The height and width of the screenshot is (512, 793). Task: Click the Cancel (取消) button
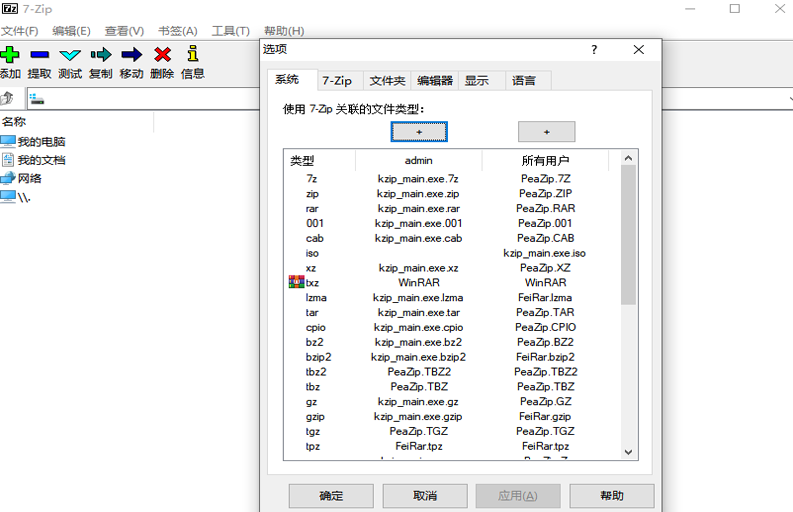tap(424, 496)
